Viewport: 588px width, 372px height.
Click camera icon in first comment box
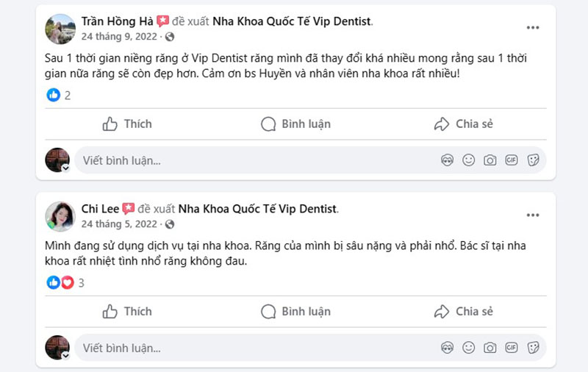coord(490,160)
